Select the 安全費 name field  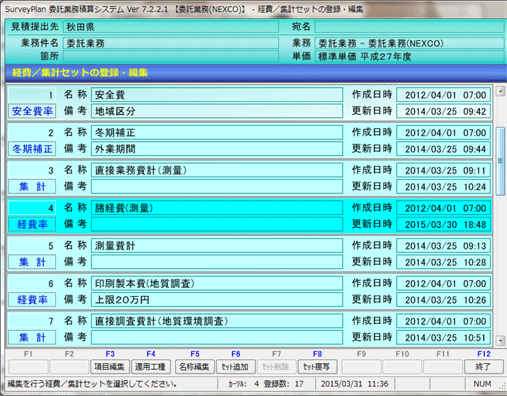point(217,95)
